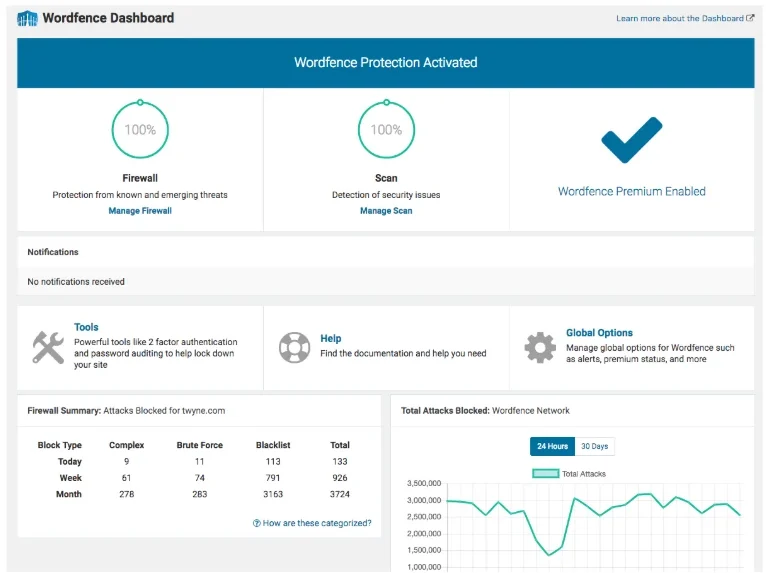Open the Global Options heading link
766x573 pixels.
click(599, 333)
